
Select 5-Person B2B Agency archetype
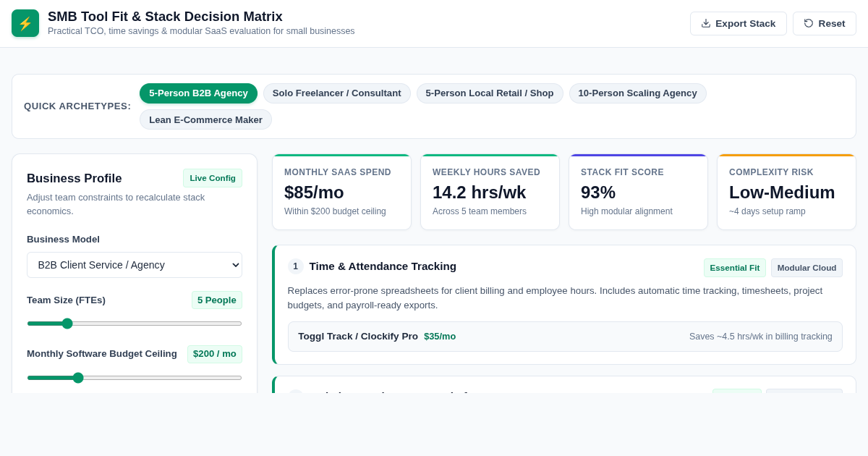198,93
